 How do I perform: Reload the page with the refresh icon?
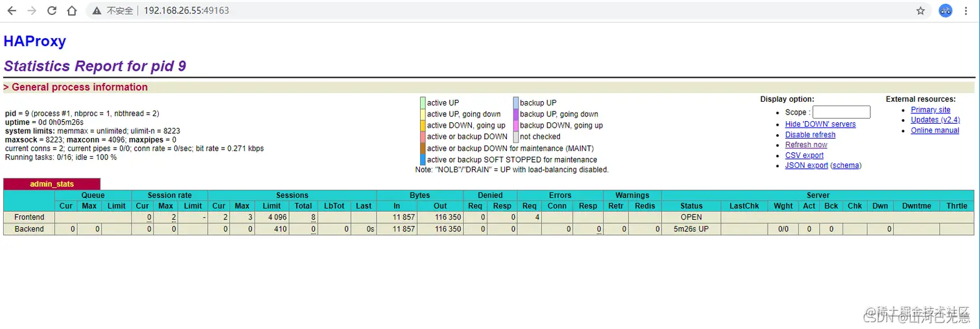pyautogui.click(x=52, y=10)
